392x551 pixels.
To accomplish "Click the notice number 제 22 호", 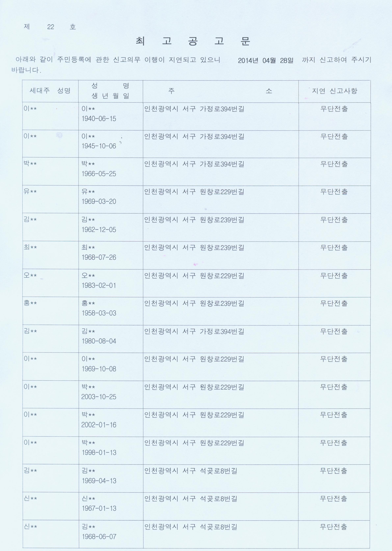I will pyautogui.click(x=50, y=27).
